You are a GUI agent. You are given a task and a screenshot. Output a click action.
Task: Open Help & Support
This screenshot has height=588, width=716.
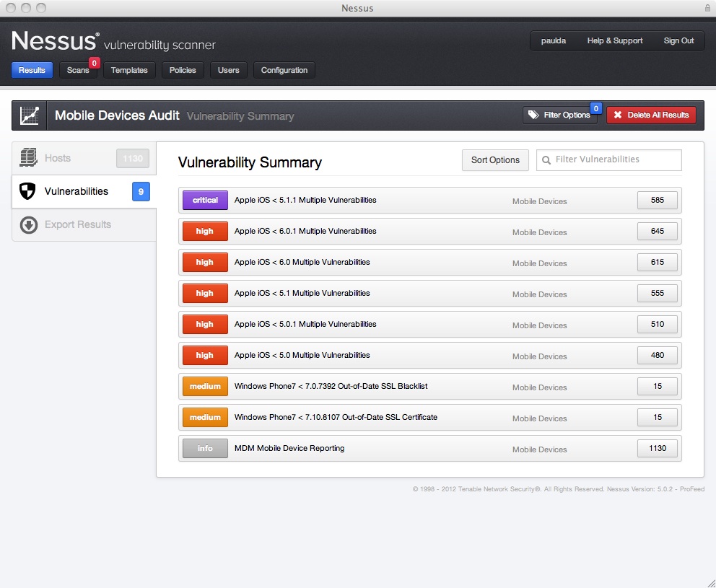pyautogui.click(x=615, y=40)
